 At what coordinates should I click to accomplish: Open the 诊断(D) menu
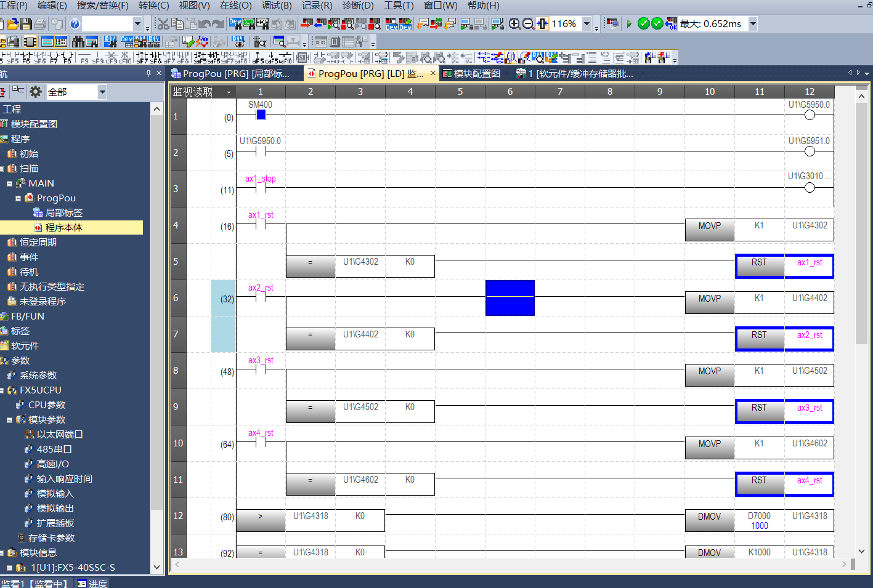(x=358, y=6)
